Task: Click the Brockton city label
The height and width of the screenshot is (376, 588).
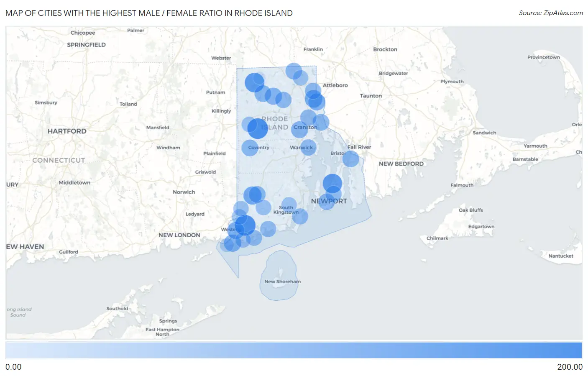Action: tap(385, 49)
